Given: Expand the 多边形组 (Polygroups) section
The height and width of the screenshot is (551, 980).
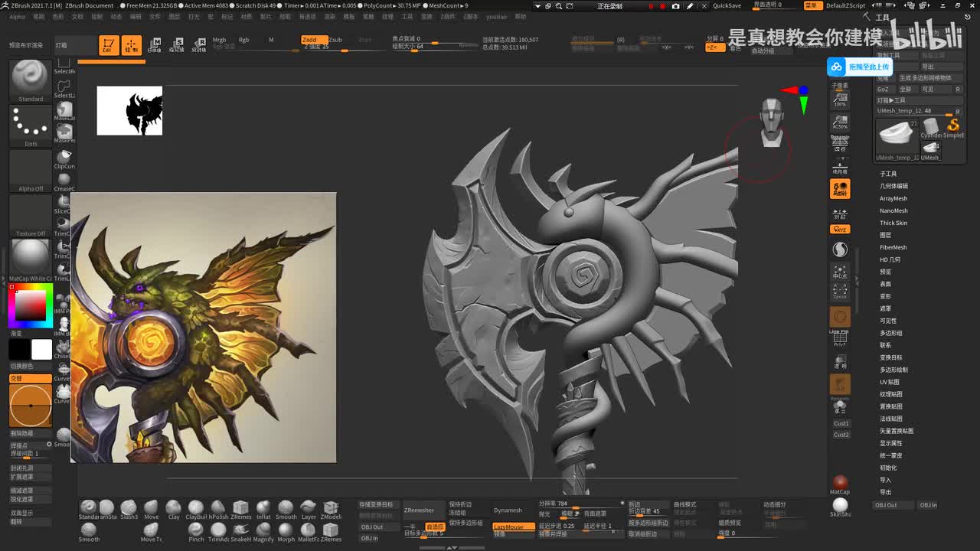Looking at the screenshot, I should 891,333.
